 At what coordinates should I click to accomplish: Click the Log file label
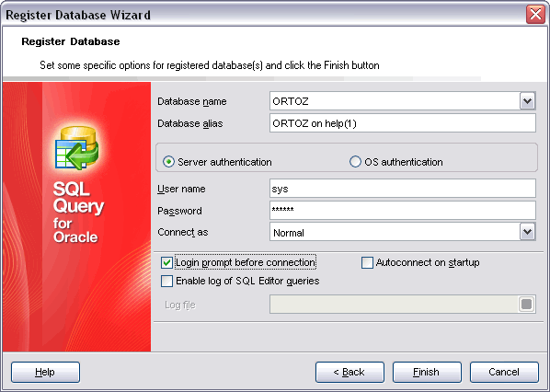(180, 305)
